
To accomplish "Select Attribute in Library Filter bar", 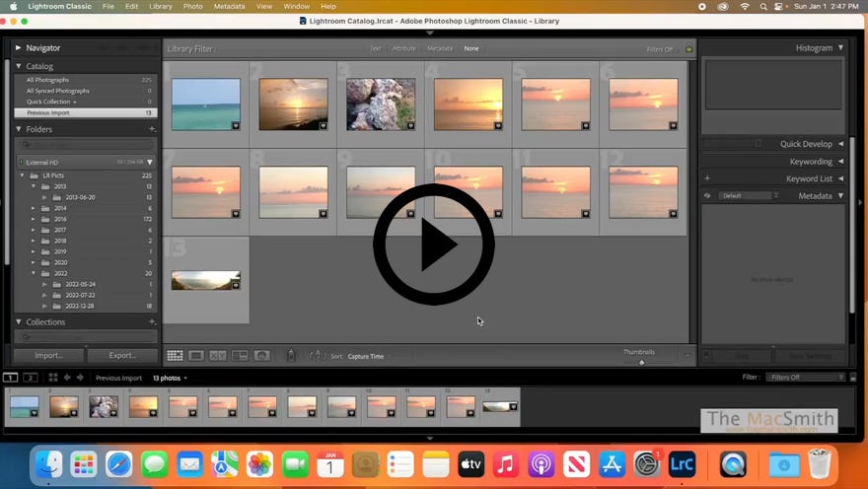I will tap(403, 48).
